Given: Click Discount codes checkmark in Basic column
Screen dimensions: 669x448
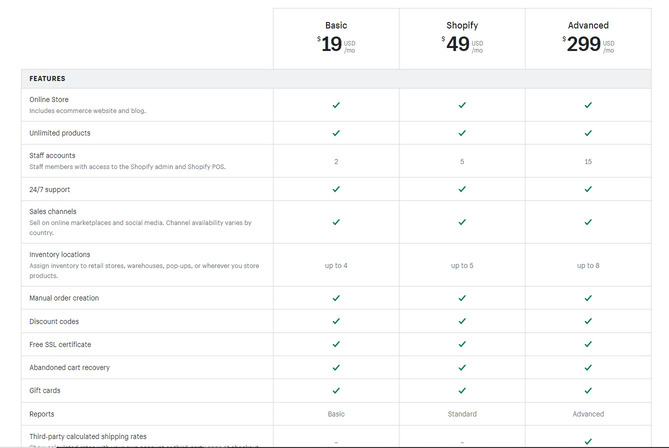Looking at the screenshot, I should 336,321.
